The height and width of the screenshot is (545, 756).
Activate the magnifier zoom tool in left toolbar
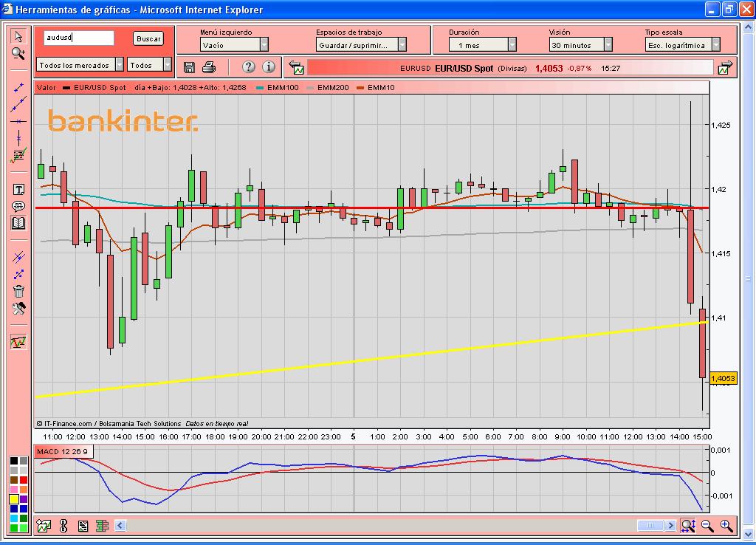[x=18, y=53]
